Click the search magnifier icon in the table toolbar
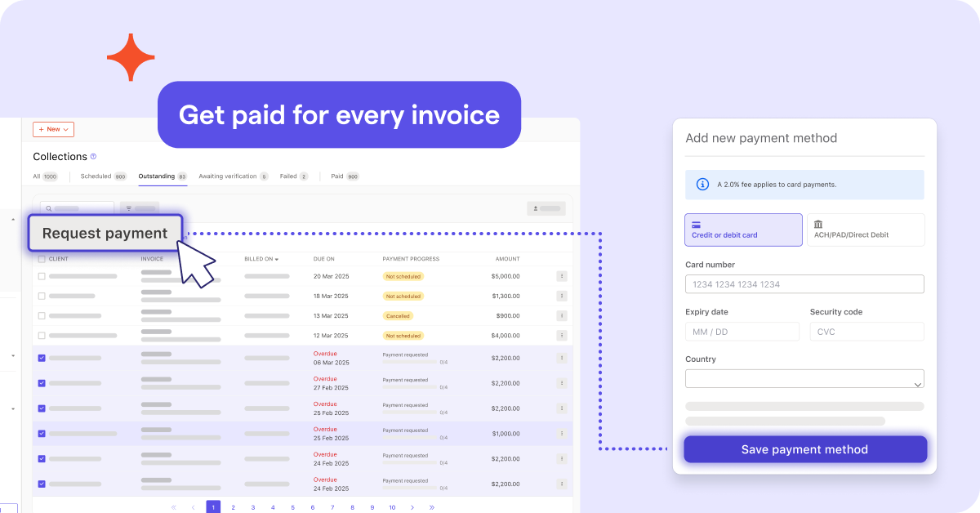This screenshot has height=513, width=980. [x=48, y=208]
